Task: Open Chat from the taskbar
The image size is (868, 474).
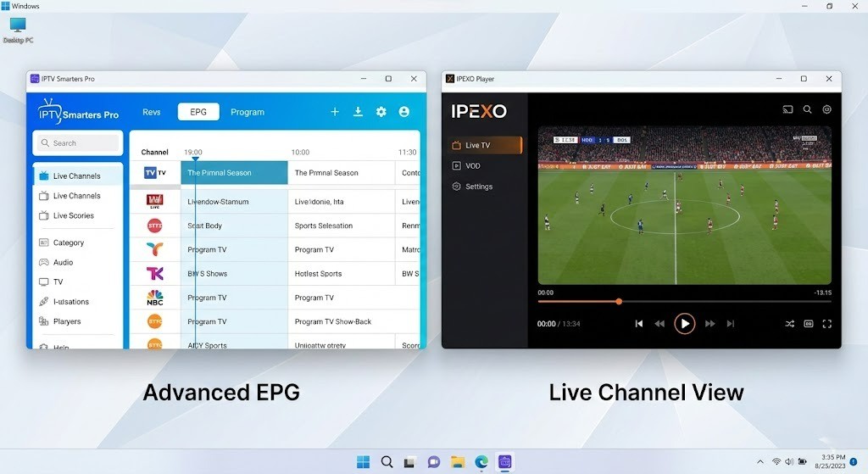Action: pos(433,462)
